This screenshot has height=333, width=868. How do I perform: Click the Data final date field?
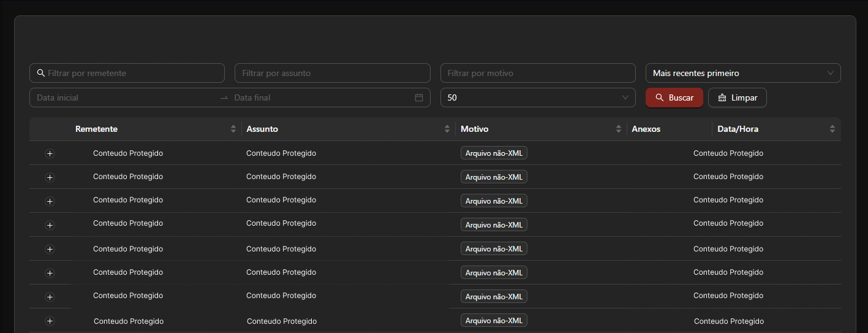(322, 98)
